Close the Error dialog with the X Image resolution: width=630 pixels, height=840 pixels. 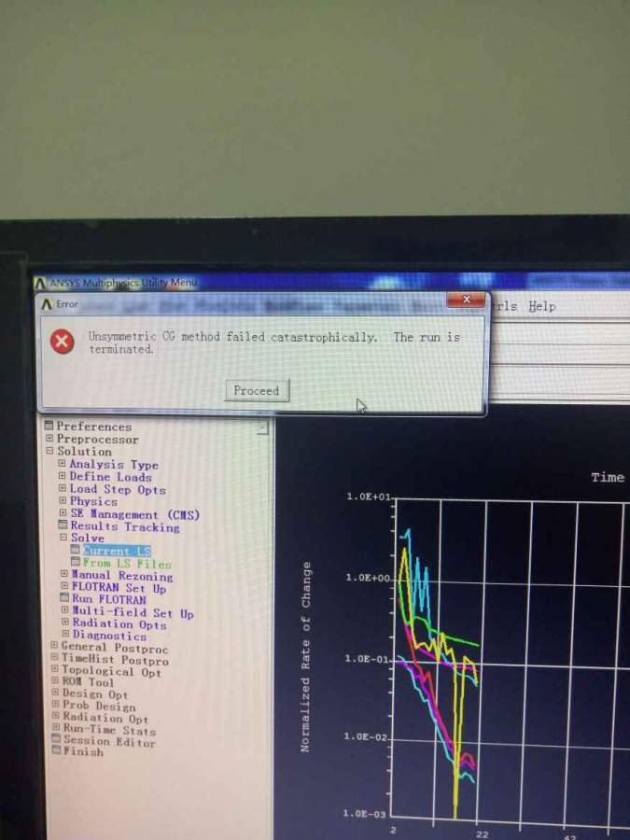coord(466,300)
